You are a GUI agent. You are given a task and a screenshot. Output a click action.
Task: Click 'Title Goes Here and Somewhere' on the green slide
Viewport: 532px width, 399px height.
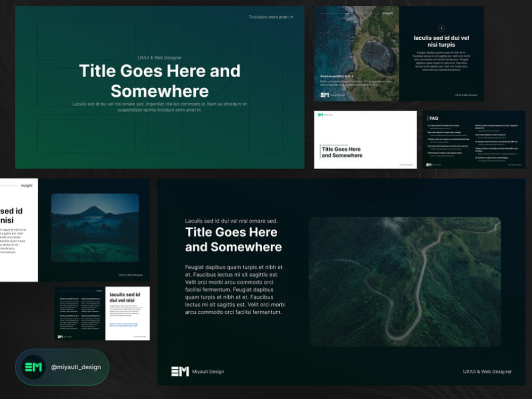click(x=160, y=81)
